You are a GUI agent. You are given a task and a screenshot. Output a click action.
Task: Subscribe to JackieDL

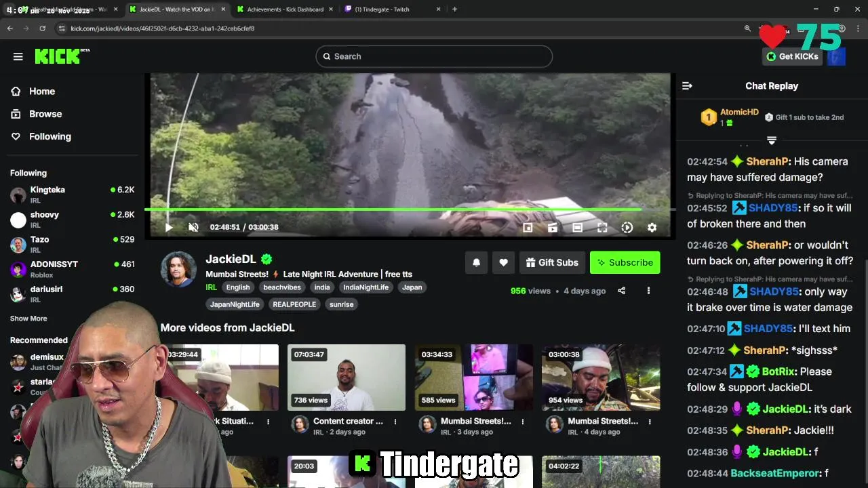625,262
